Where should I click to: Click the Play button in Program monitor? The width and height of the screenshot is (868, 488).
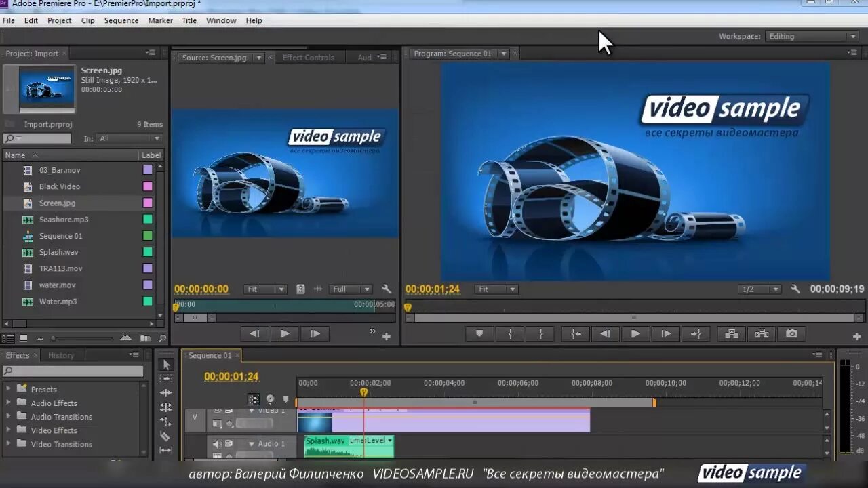(635, 333)
